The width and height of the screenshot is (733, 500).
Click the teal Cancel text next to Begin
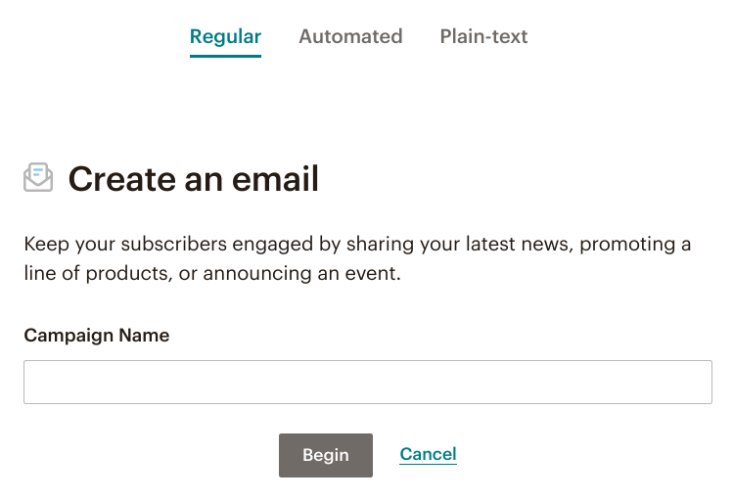point(428,454)
